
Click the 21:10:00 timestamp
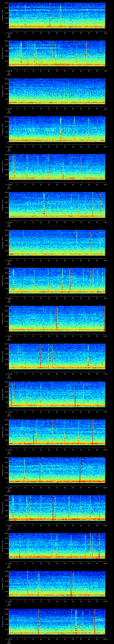coord(9,374)
